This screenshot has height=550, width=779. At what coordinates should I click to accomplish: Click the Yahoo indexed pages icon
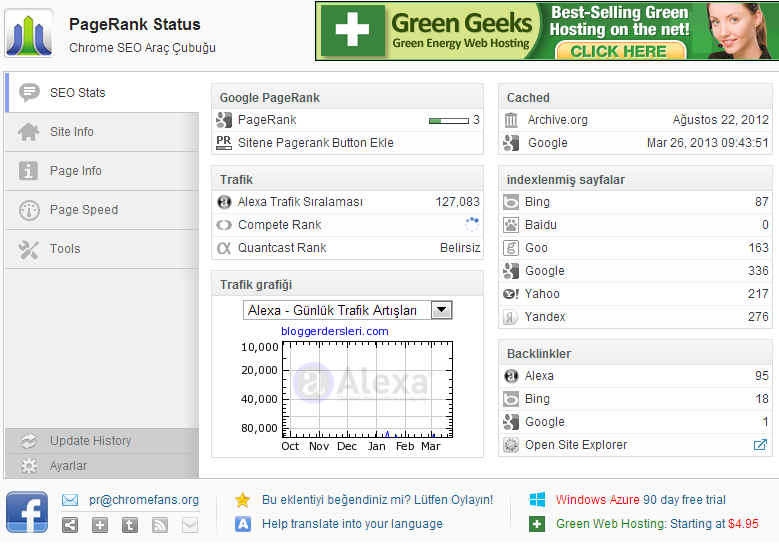tap(511, 294)
